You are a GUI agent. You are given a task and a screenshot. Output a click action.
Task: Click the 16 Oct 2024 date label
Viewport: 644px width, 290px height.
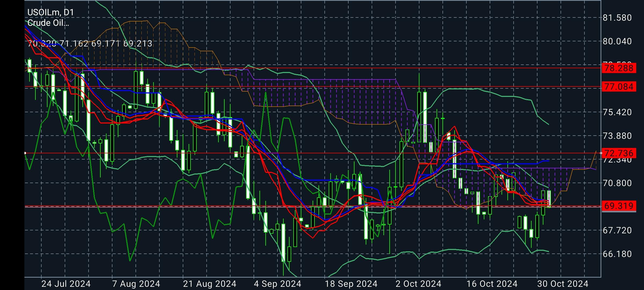pyautogui.click(x=492, y=284)
